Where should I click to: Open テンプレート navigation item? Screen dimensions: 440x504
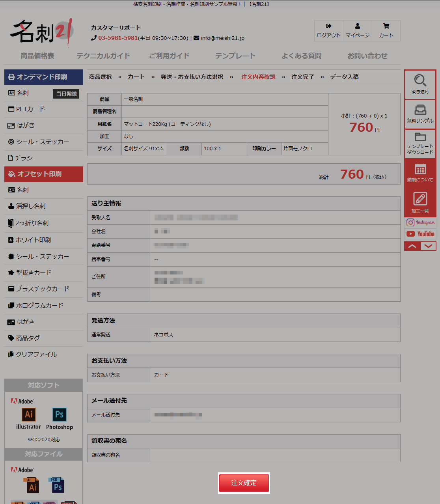tap(235, 56)
